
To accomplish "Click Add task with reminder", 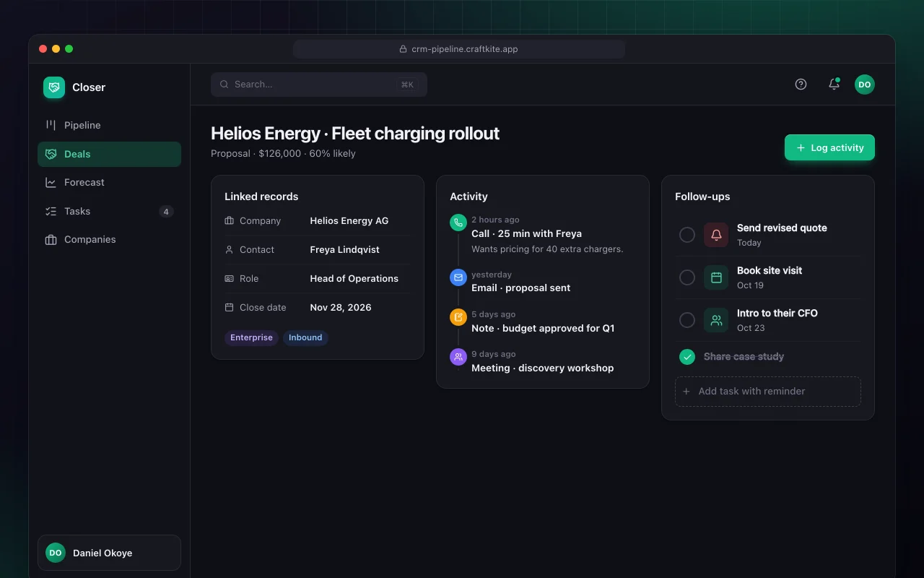I will coord(768,391).
